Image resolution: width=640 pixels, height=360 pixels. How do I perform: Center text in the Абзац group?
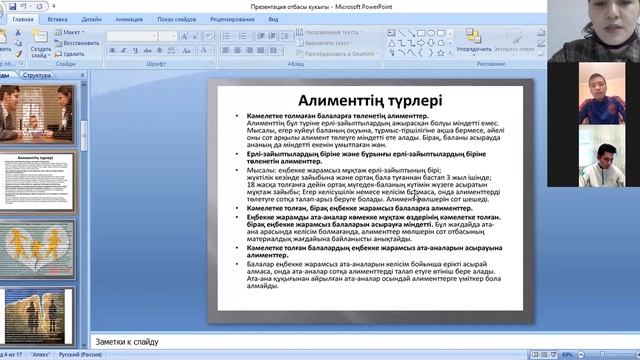pyautogui.click(x=238, y=51)
